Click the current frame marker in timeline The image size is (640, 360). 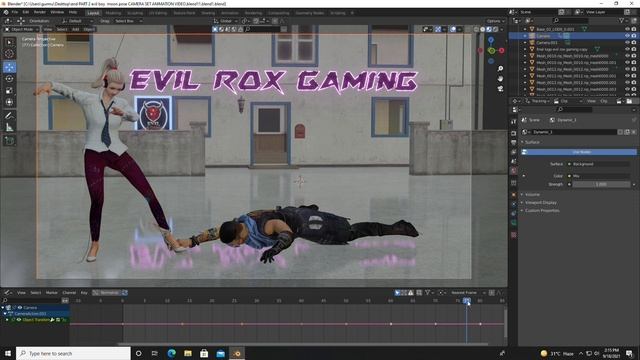point(467,301)
